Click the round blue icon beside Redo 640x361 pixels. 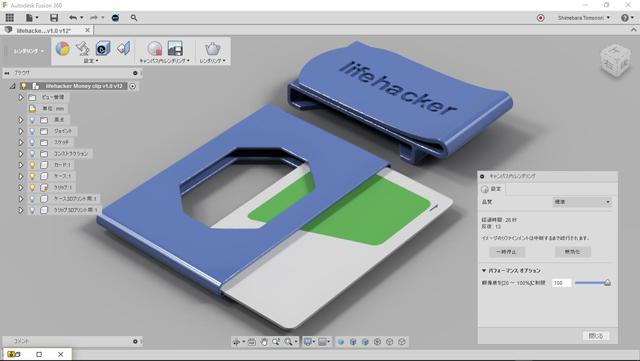click(116, 18)
